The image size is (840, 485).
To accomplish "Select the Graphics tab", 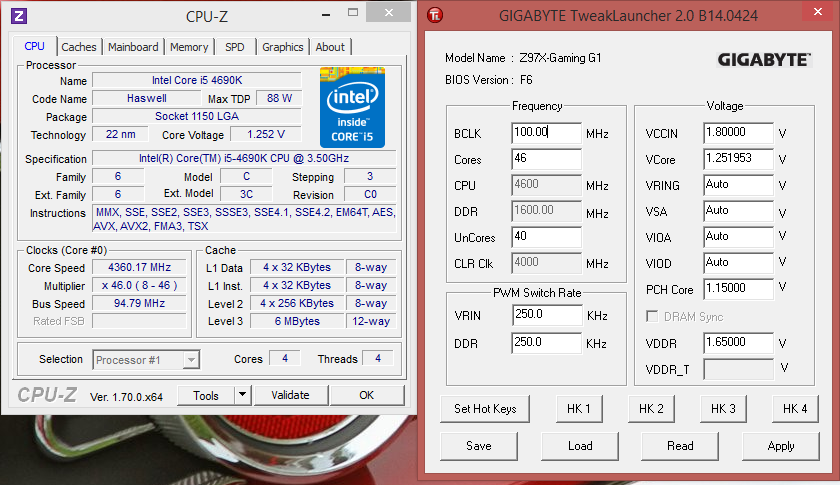I will [x=282, y=47].
